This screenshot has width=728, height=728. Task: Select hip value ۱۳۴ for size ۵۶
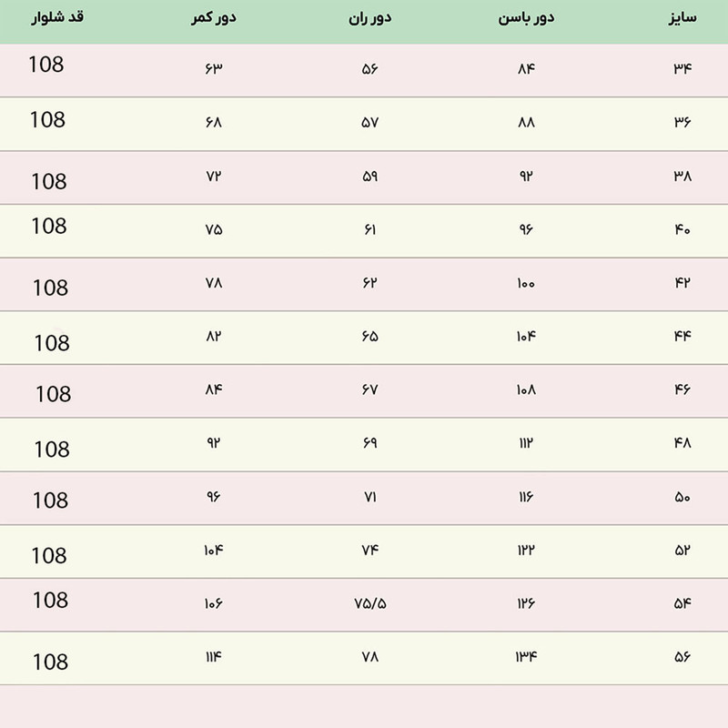click(525, 656)
